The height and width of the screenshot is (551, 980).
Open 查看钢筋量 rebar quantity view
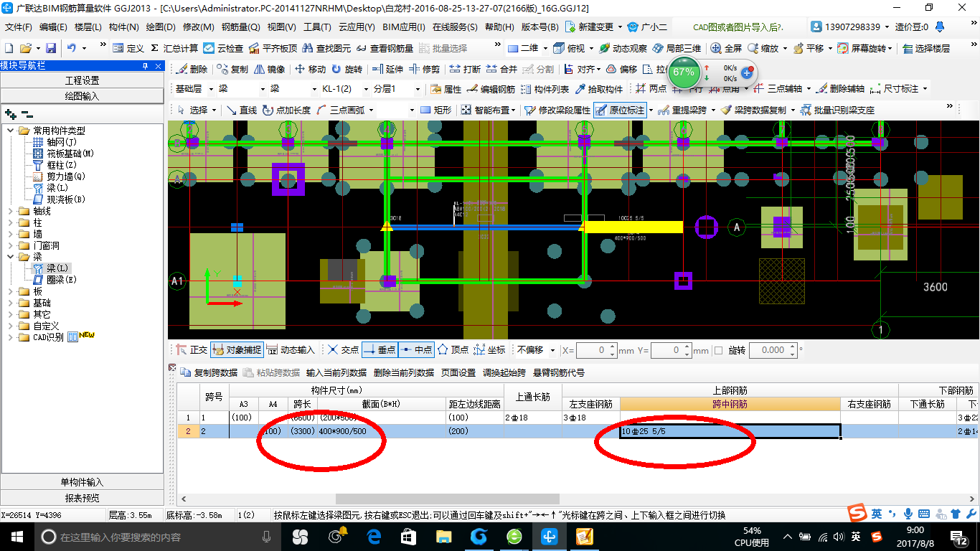(x=385, y=48)
